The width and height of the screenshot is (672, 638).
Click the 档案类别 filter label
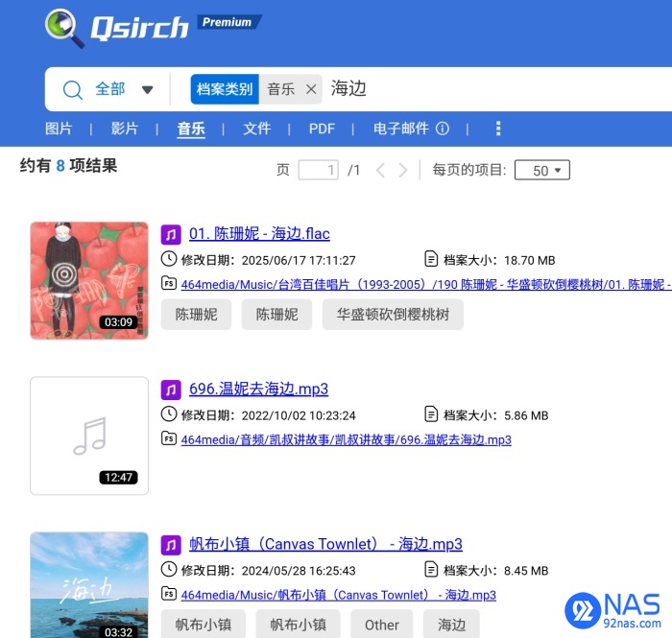225,89
